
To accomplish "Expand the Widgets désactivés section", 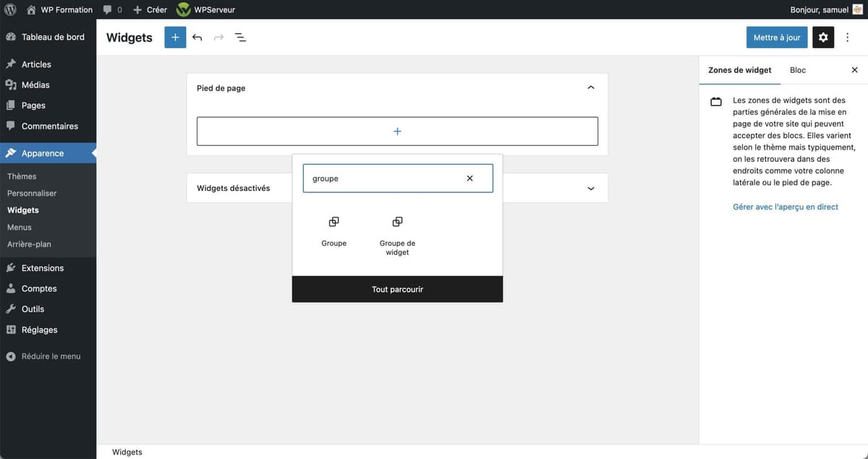I will tap(590, 187).
